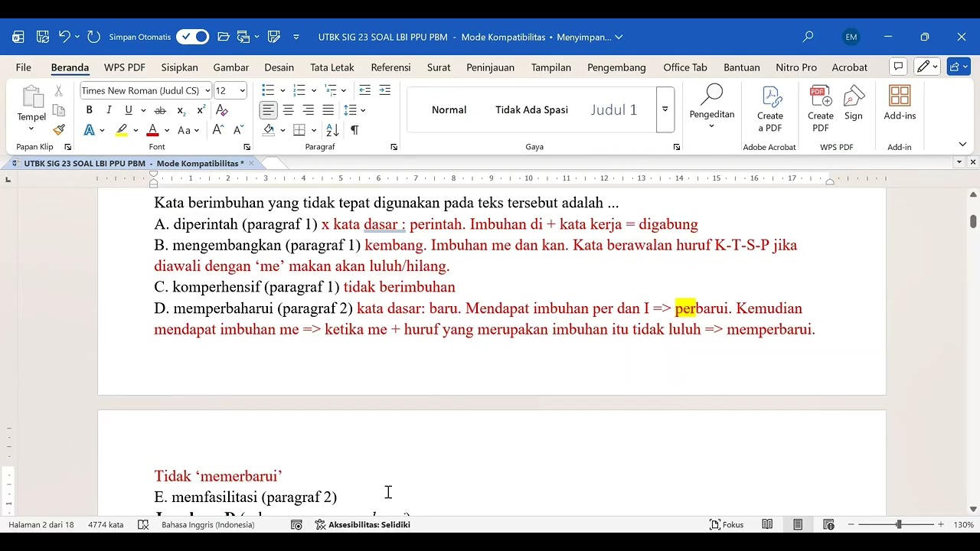Open the File menu

click(24, 67)
